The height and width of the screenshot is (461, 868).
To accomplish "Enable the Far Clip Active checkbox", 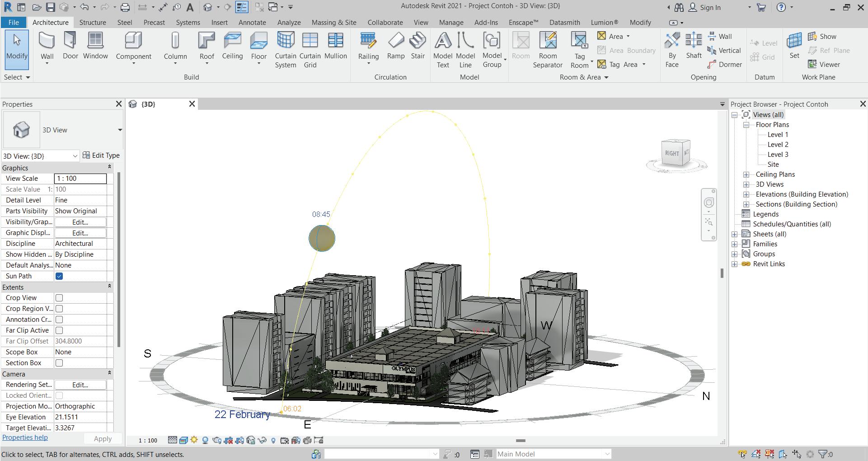I will pos(59,330).
